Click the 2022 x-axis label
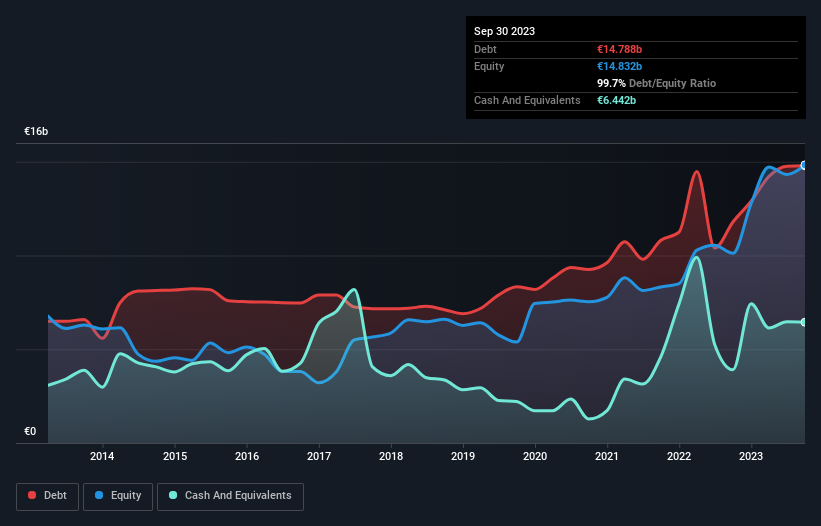 (x=679, y=456)
